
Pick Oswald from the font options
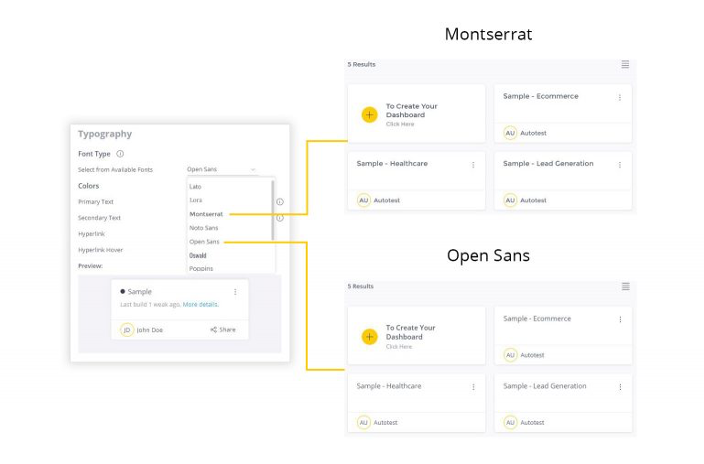199,255
